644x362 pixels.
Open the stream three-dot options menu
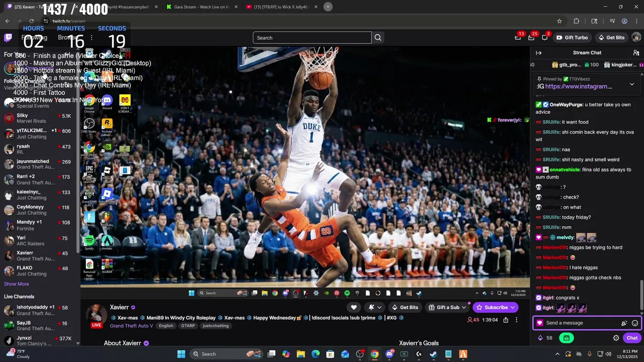(516, 320)
